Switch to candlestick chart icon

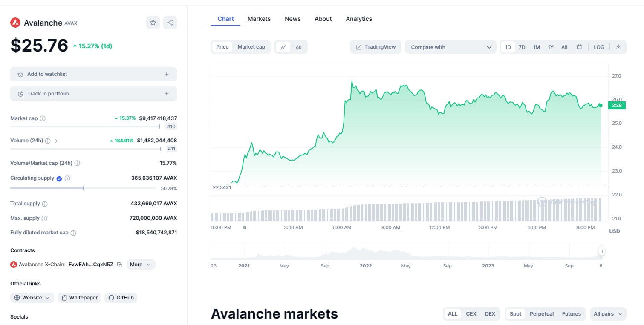point(299,47)
